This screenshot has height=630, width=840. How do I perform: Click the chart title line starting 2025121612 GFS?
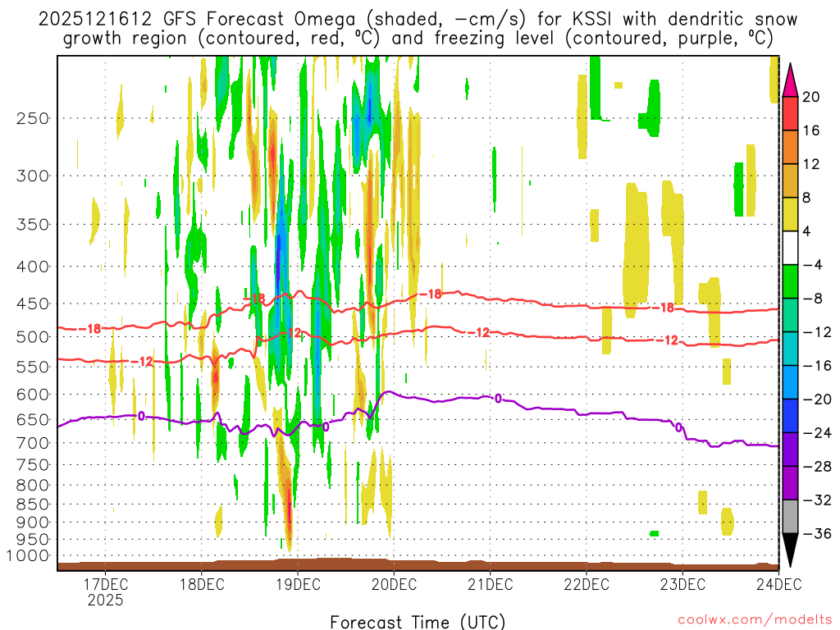click(418, 20)
